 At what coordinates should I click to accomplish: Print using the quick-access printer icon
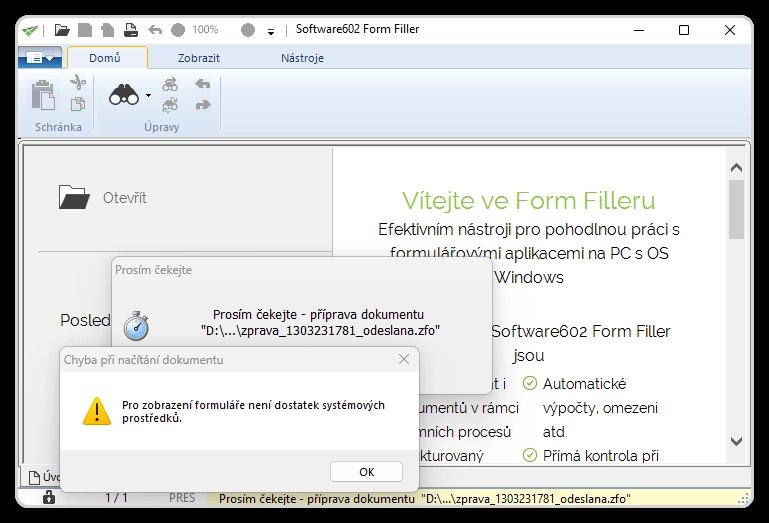coord(130,30)
